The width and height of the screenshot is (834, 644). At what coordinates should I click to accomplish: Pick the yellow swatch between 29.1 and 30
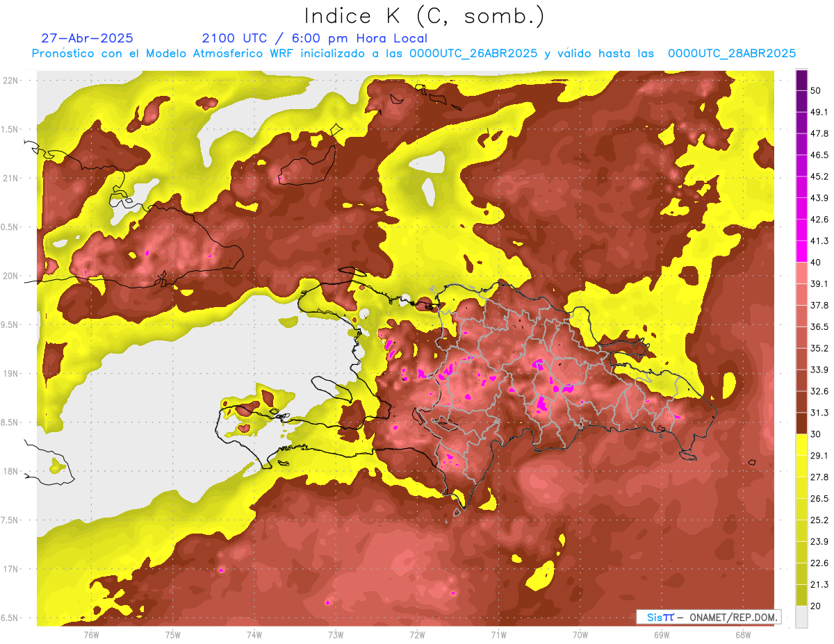point(801,445)
